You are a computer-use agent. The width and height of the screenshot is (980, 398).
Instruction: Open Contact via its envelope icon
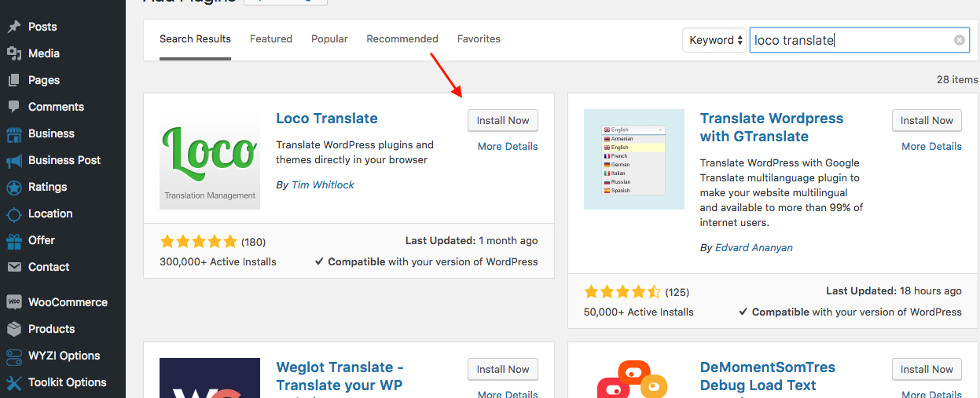tap(14, 267)
